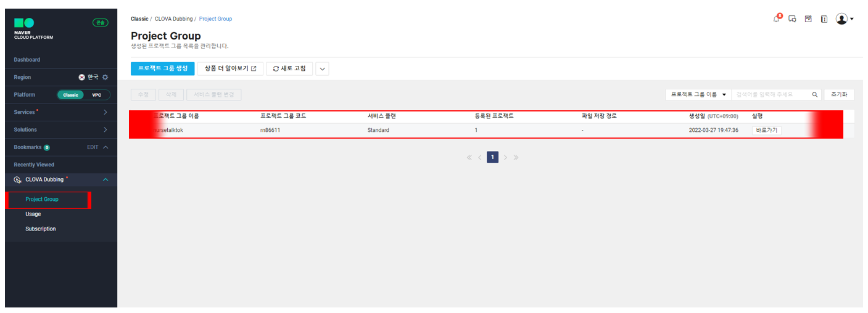Click the CLOVA Dubbing breadcrumb link

click(173, 19)
